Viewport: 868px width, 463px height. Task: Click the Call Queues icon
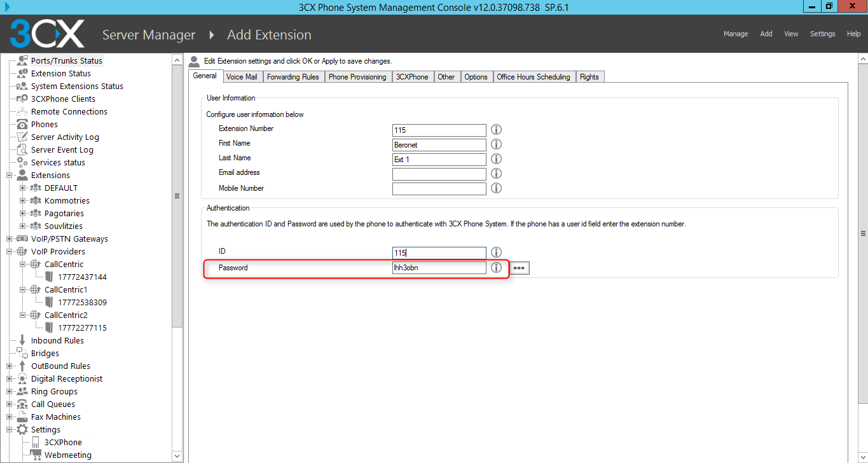(22, 404)
